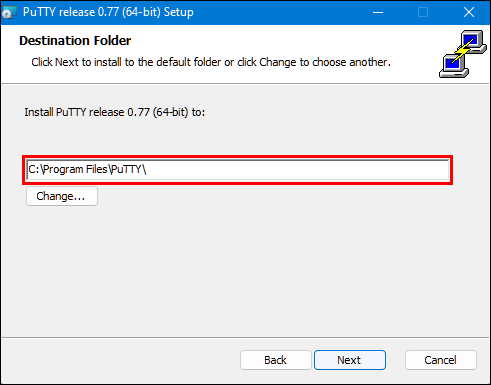The height and width of the screenshot is (385, 491).
Task: Click the PuTTY two-computers logo
Action: (x=463, y=54)
